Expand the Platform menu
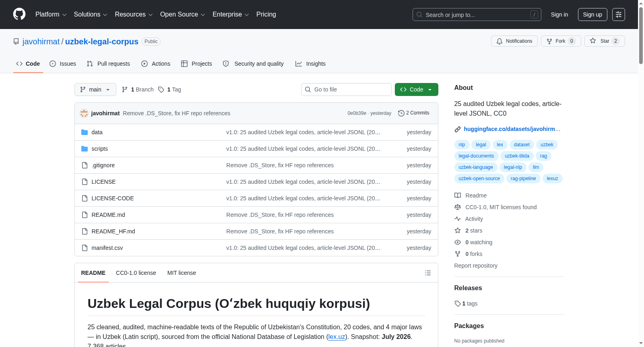The image size is (644, 347). [51, 15]
